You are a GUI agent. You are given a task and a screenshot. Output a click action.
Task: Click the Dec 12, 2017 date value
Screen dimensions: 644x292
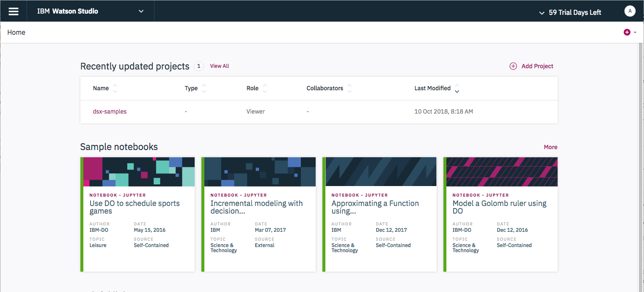click(391, 230)
